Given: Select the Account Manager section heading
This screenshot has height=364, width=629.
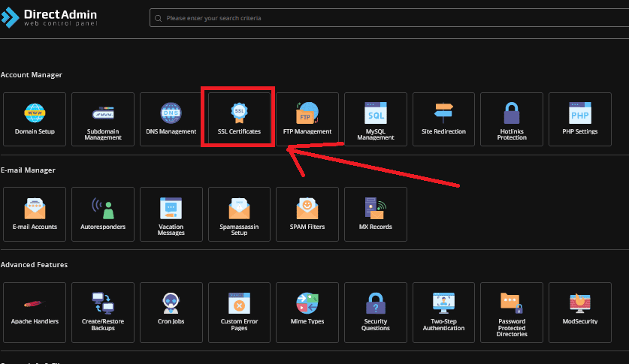Looking at the screenshot, I should pyautogui.click(x=32, y=75).
